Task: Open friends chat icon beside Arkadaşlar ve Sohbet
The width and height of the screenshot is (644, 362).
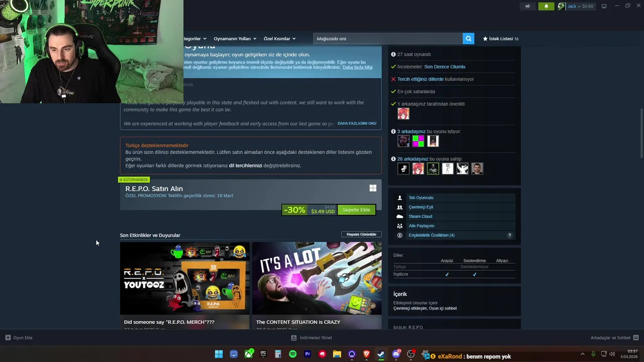Action: (636, 338)
